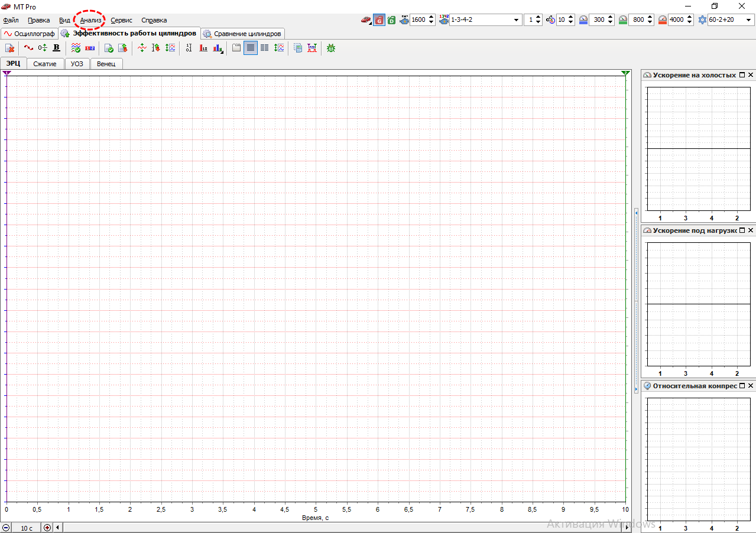Select the Сжатие sub-tab

pos(45,63)
